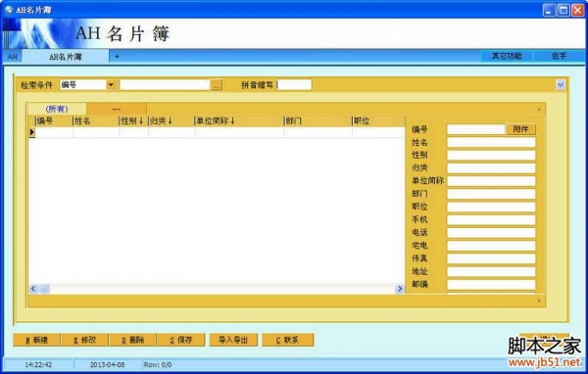Click the search condition text field
Viewport: 588px width, 374px height.
165,85
